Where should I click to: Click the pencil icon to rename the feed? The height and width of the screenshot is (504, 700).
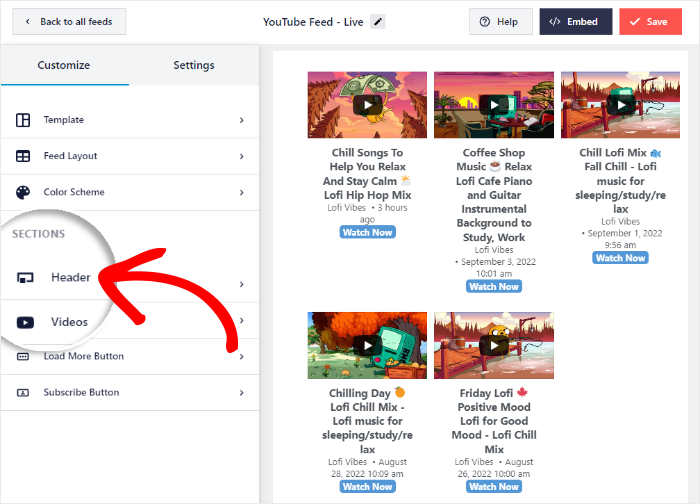tap(378, 21)
